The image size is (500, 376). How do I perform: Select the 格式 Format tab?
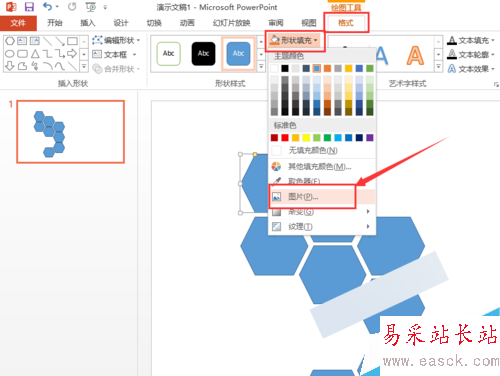click(346, 23)
